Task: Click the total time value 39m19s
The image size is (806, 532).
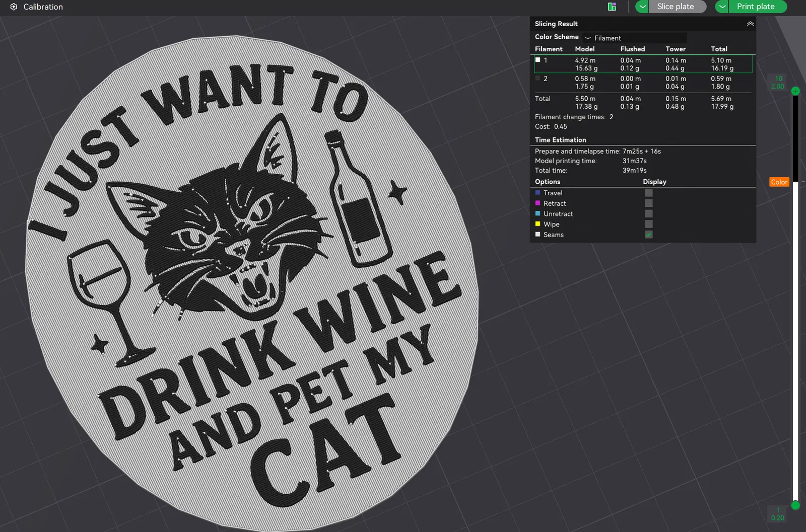Action: pos(635,170)
